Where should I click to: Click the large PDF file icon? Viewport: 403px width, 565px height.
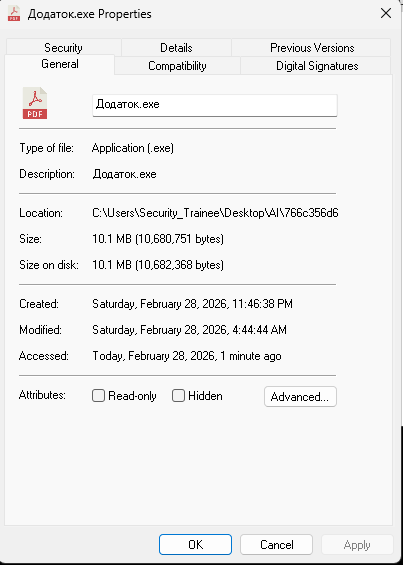click(x=35, y=103)
